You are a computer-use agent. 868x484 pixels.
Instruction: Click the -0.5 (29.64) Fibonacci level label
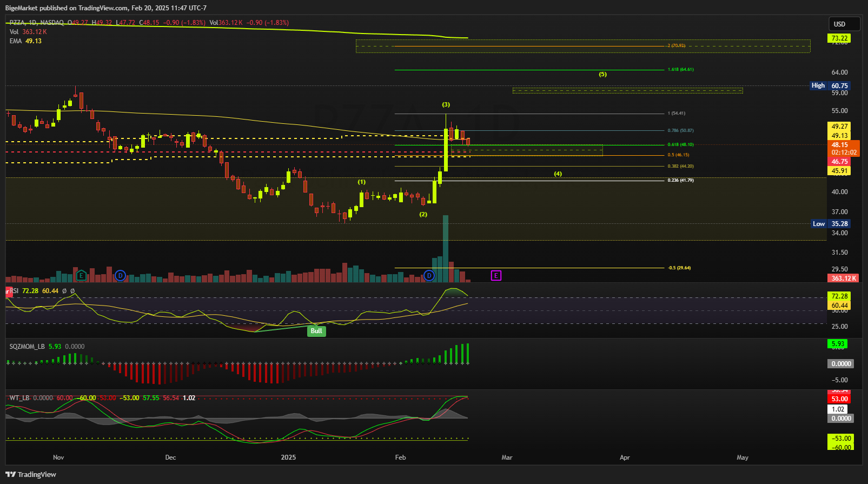coord(679,268)
